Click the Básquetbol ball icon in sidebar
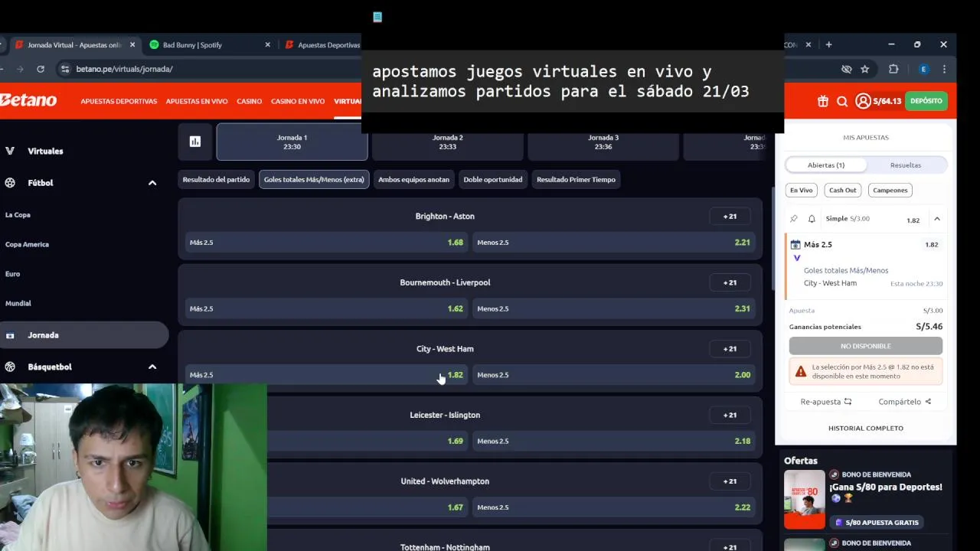 10,367
